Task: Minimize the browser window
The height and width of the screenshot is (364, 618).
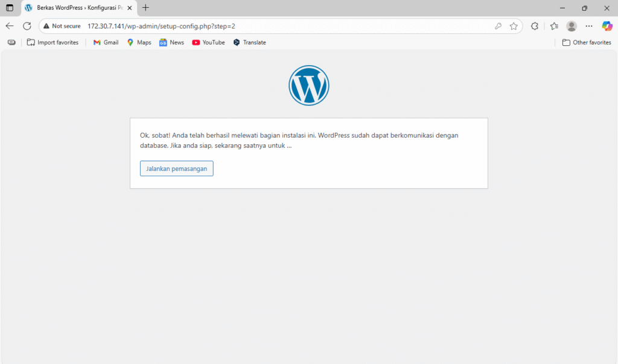Action: 562,8
